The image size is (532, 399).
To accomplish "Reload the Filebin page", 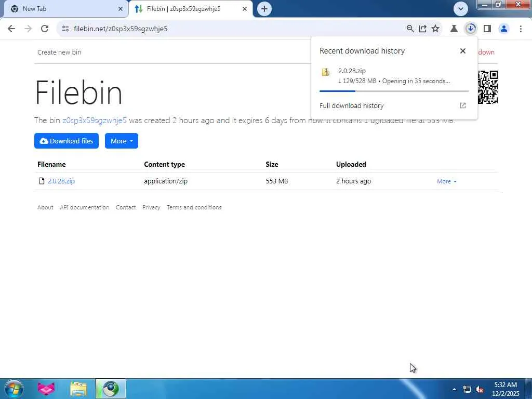I will [45, 29].
